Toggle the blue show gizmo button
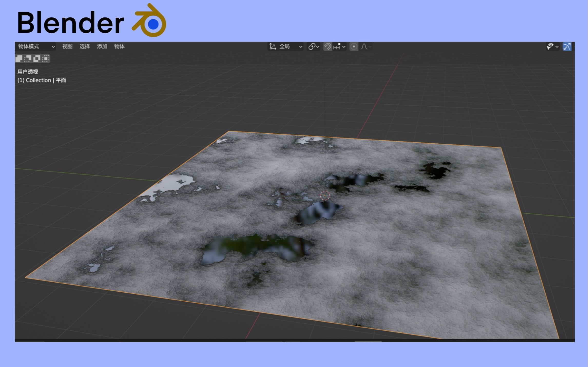This screenshot has height=367, width=588. [x=567, y=46]
